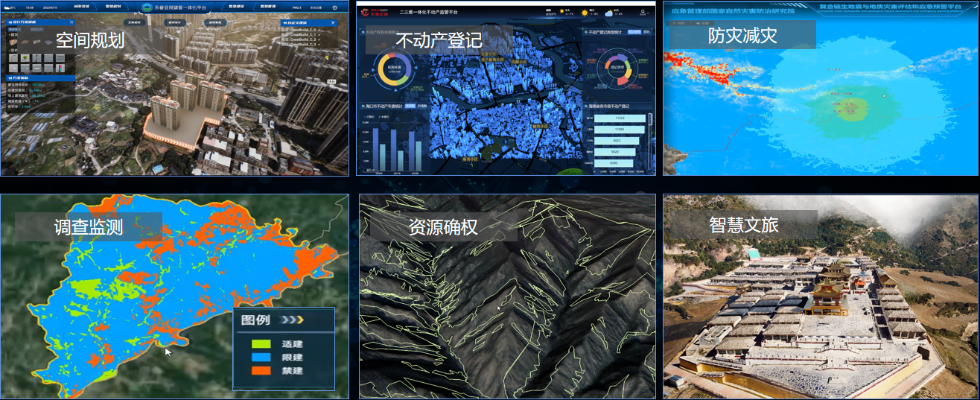Click the third oval button above the 3D scene
980x400 pixels.
point(216,23)
